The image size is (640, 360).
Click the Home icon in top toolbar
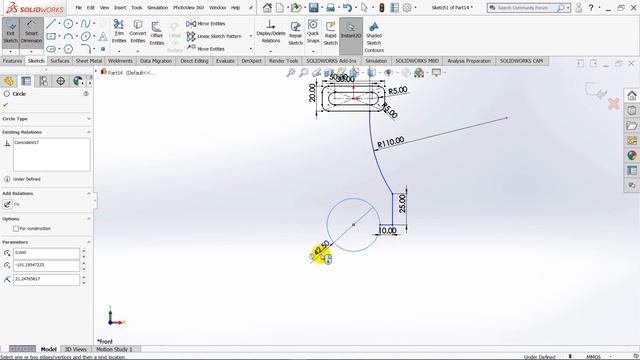click(x=267, y=7)
